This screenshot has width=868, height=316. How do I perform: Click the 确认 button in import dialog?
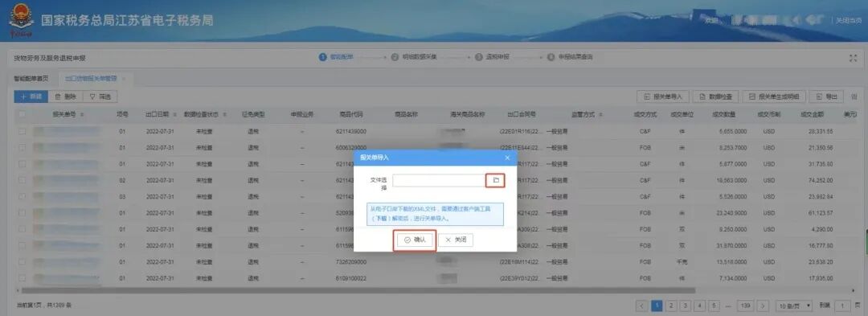[x=415, y=240]
